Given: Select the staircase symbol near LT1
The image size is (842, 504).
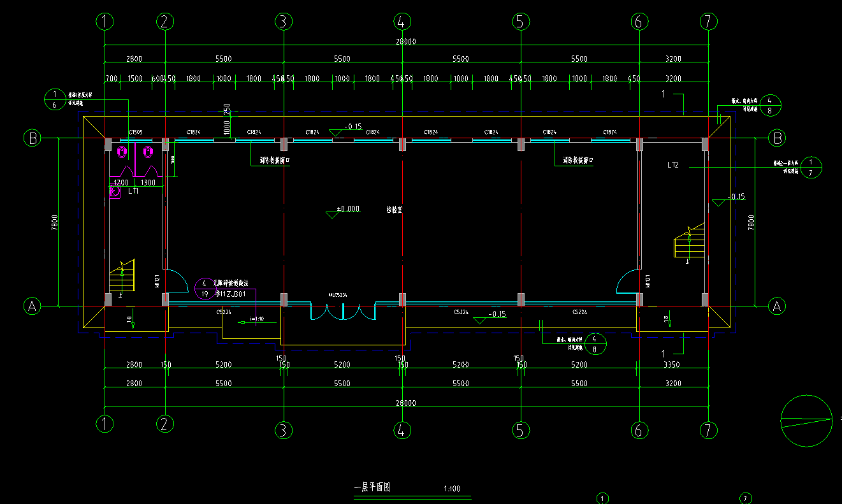Looking at the screenshot, I should tap(122, 276).
